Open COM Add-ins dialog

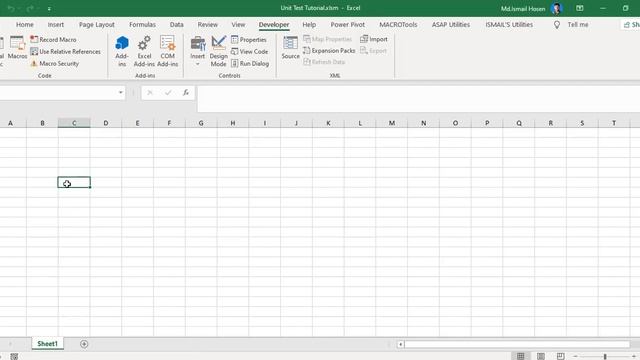coord(167,51)
